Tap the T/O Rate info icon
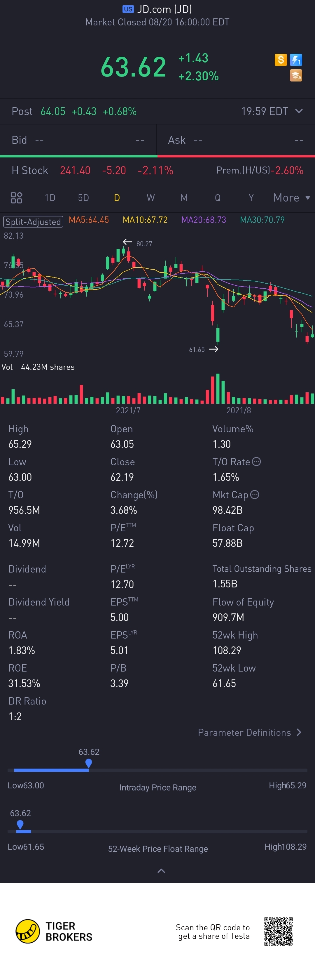 coord(257,462)
